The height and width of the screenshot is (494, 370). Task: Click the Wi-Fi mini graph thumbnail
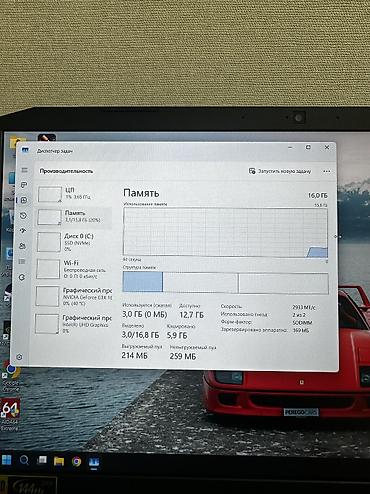48,269
